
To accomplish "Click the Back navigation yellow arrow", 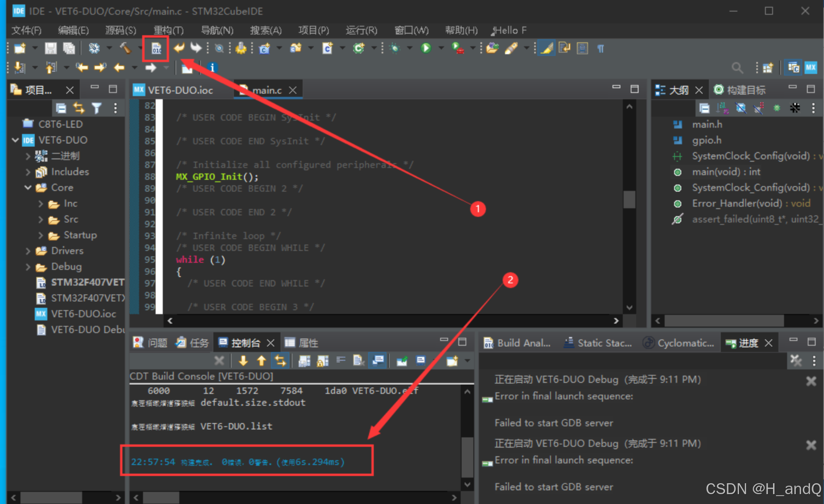I will click(x=119, y=67).
